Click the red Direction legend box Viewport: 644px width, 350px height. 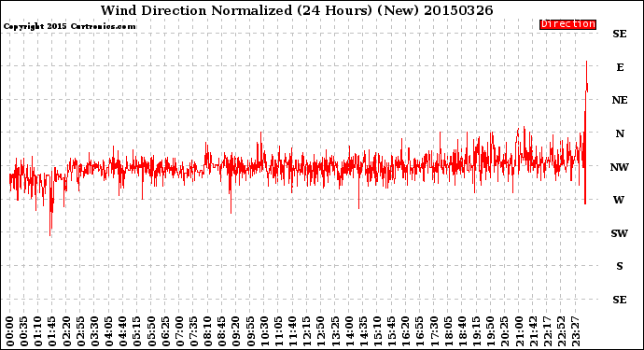567,24
